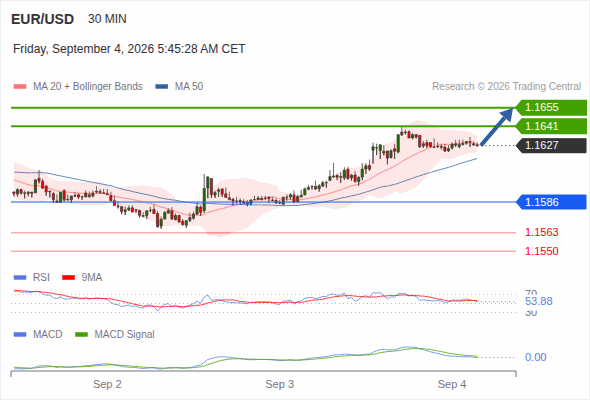Click the date and time stamp text

(129, 49)
